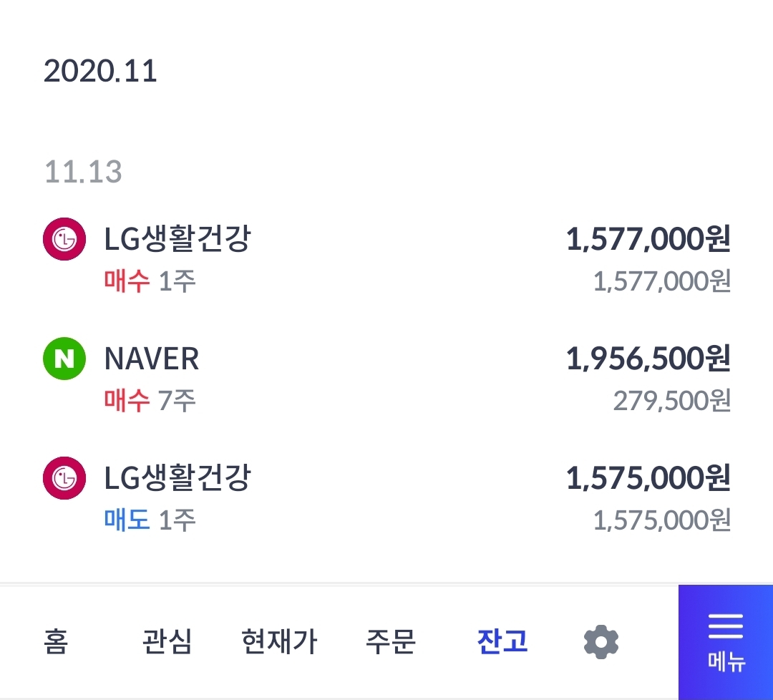This screenshot has height=700, width=773.
Task: Open the LG생활건강 매도 transaction name
Action: pos(178,478)
